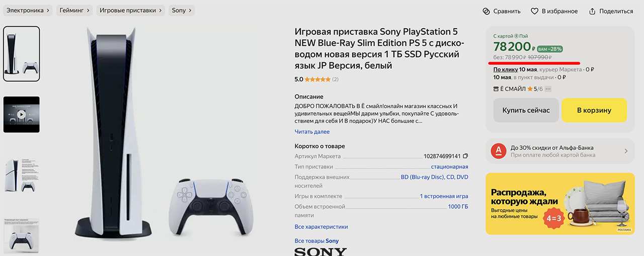Expand the Электроника breadcrumb chevron
The width and height of the screenshot is (644, 256).
(47, 10)
